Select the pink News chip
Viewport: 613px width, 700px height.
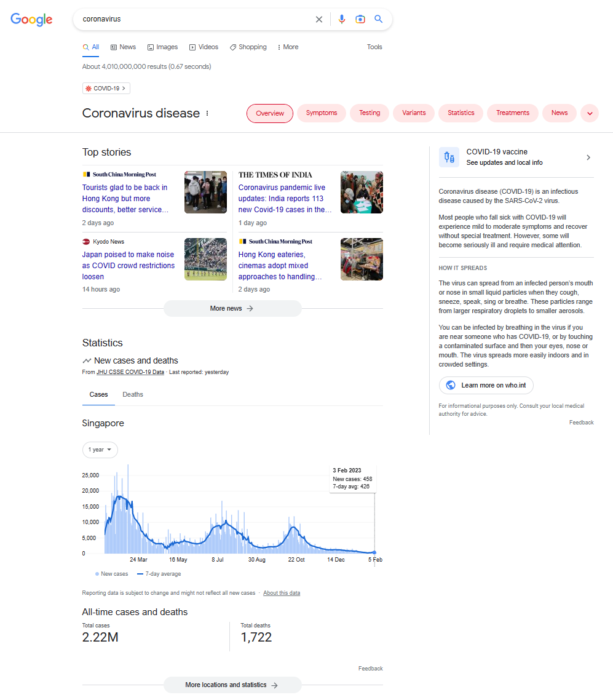point(560,113)
